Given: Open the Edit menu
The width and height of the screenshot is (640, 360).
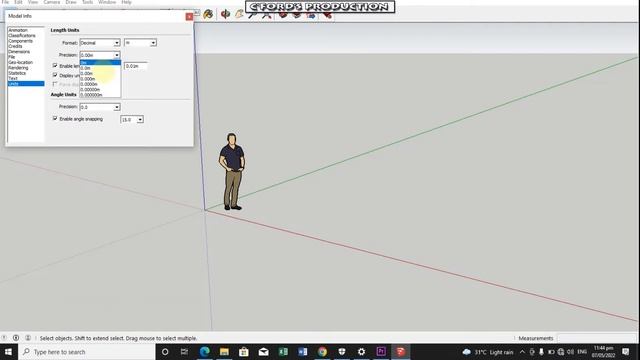Looking at the screenshot, I should [18, 2].
